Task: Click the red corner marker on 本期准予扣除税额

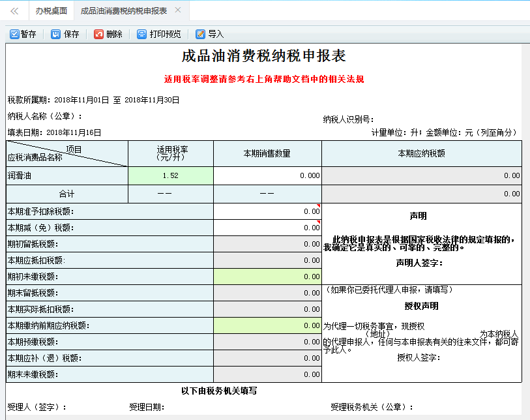Action: click(x=319, y=206)
